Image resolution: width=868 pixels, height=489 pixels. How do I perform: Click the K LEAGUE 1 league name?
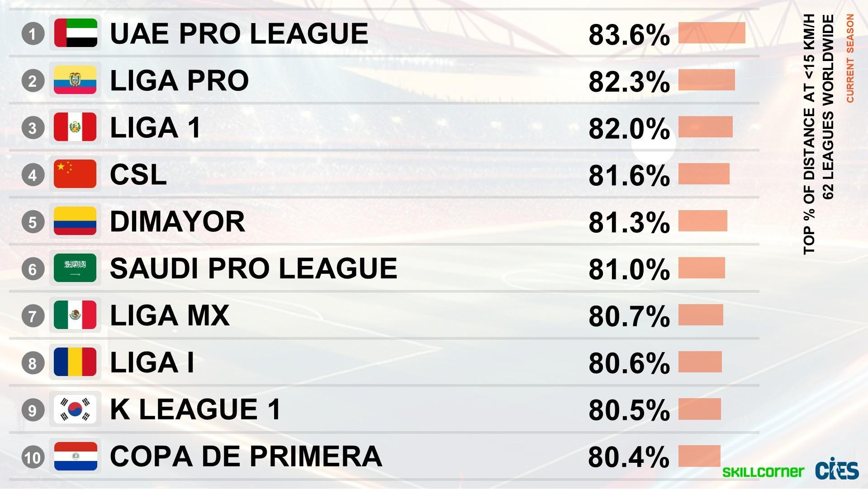click(x=195, y=409)
